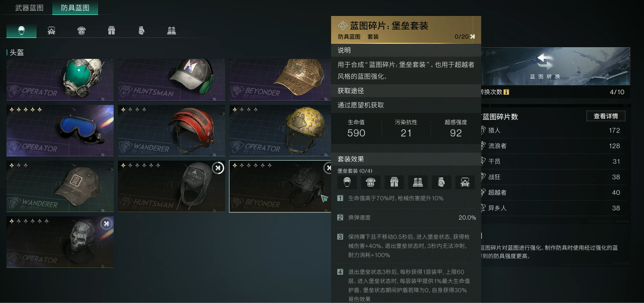Select the red Wanderer helmet blueprint
The height and width of the screenshot is (303, 644).
[x=172, y=130]
